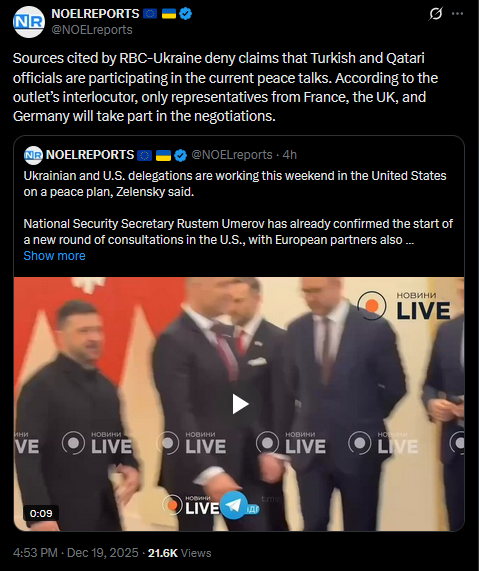This screenshot has width=479, height=571.
Task: Click the 21.6K Views count
Action: 179,553
